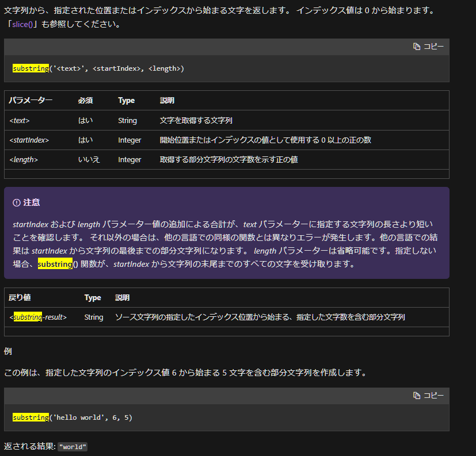
Task: Click the substring keyword in the example code
Action: coord(30,417)
